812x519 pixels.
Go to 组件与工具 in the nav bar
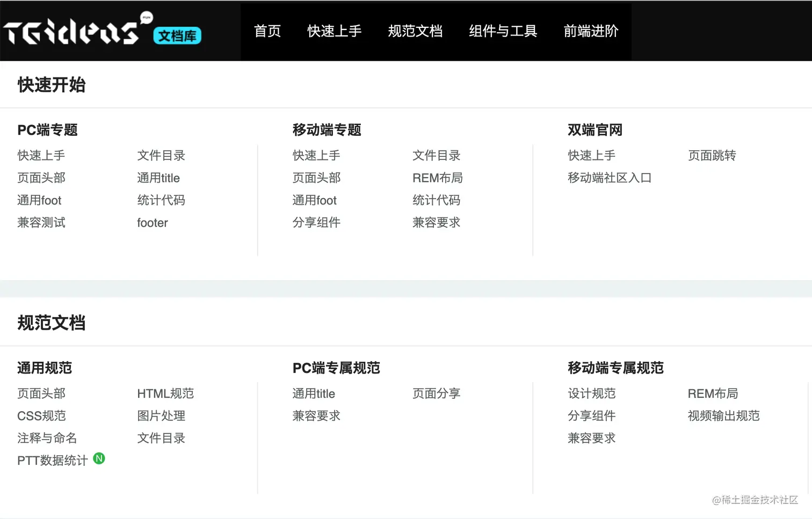pos(503,31)
